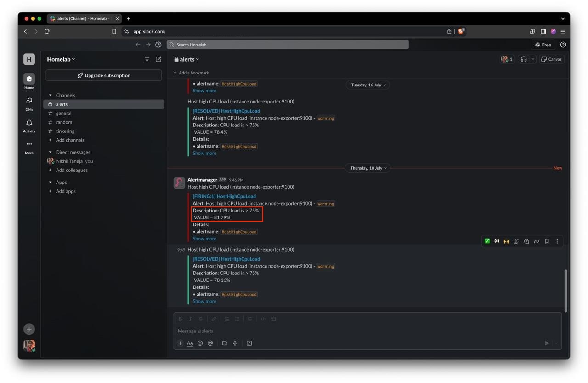The width and height of the screenshot is (588, 383).
Task: Create a new workspace with the plus button
Action: [x=29, y=329]
